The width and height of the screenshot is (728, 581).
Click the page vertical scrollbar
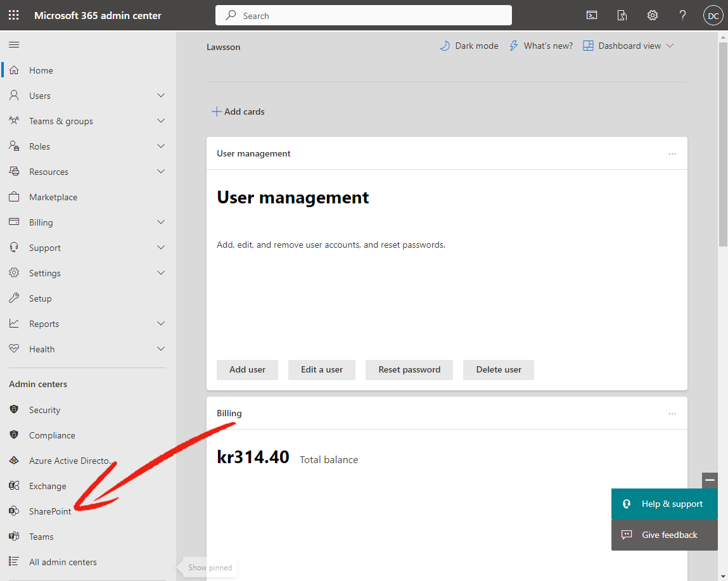[x=723, y=144]
